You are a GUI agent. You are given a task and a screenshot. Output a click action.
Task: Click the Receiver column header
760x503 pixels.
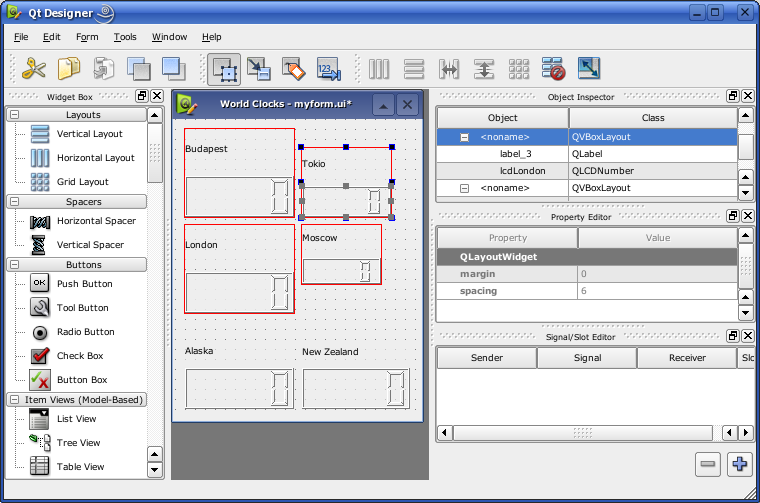click(687, 358)
